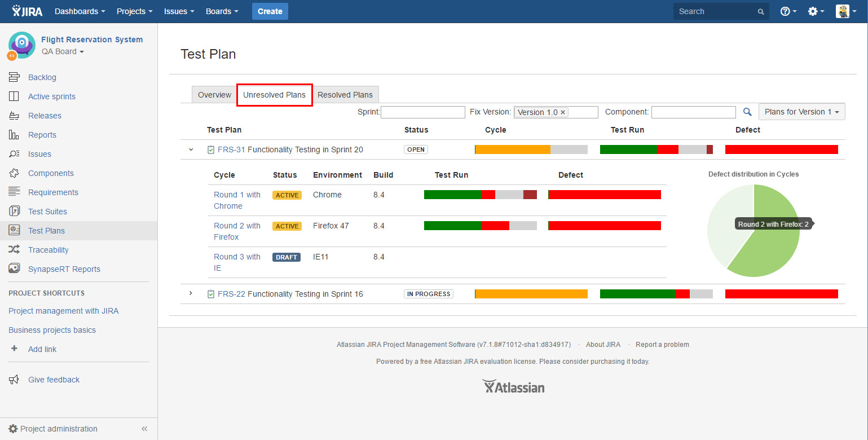This screenshot has height=440, width=868.
Task: Open the Round 3 with IE cycle
Action: point(237,262)
